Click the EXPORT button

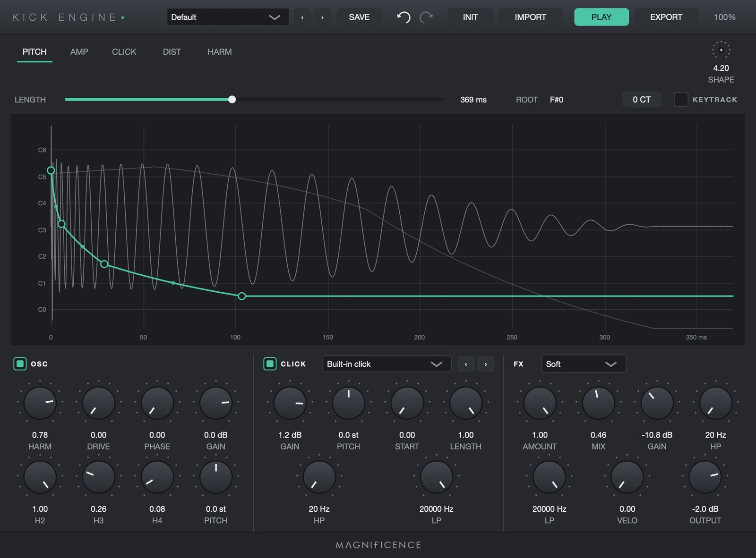coord(666,17)
